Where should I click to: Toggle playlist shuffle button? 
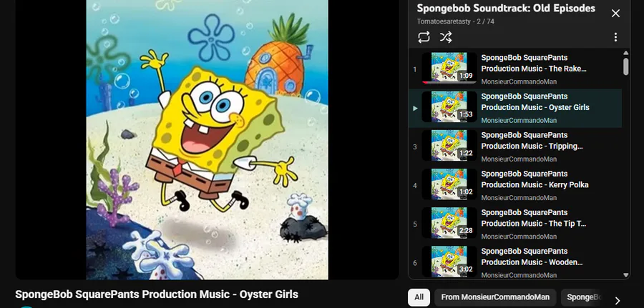point(446,37)
